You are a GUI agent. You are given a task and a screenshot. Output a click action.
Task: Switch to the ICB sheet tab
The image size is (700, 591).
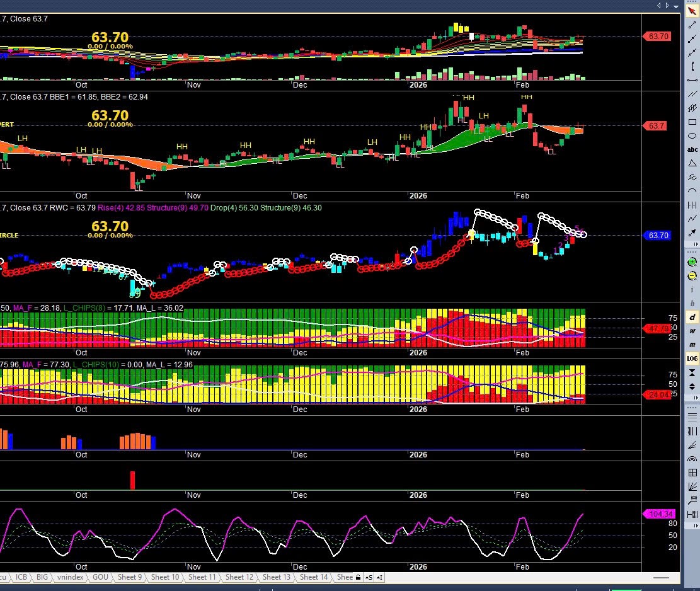[21, 577]
